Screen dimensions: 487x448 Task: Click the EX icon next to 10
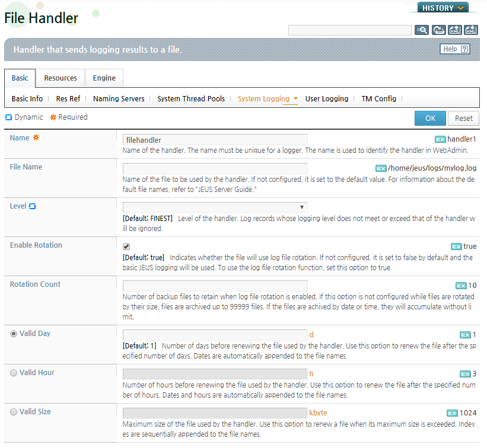click(461, 286)
